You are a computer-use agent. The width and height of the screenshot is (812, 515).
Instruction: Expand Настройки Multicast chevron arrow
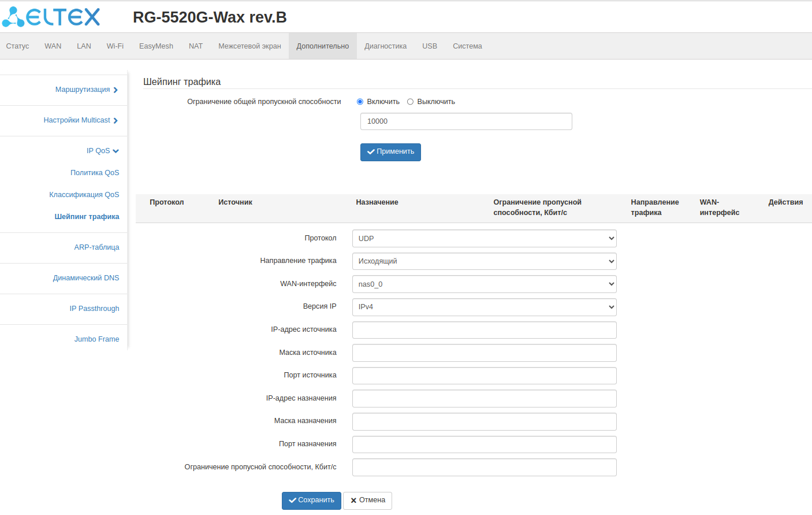point(116,121)
